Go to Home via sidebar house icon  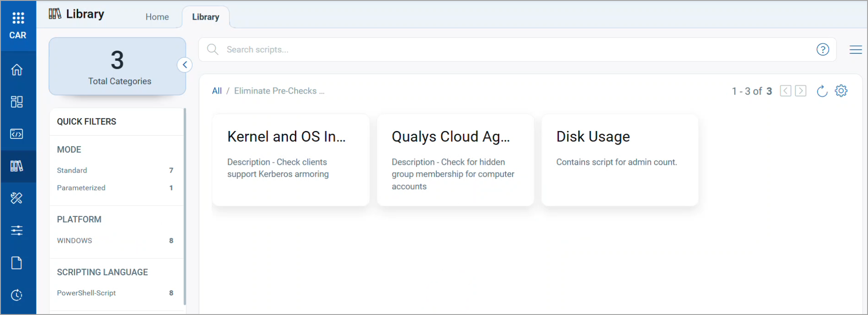pos(17,70)
